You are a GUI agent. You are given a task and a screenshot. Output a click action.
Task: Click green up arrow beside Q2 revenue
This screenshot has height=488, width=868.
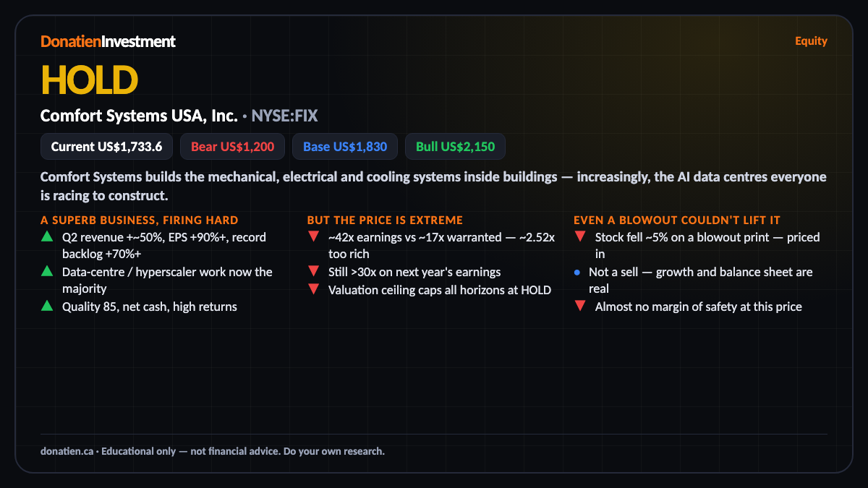(47, 236)
